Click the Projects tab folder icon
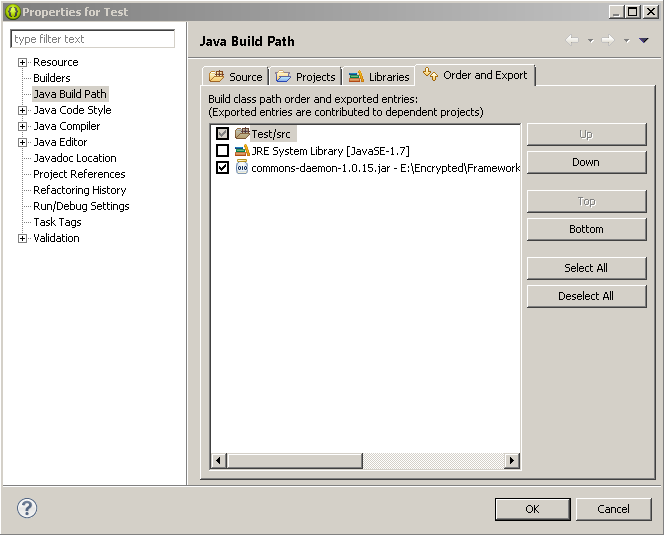Image resolution: width=664 pixels, height=535 pixels. point(283,76)
